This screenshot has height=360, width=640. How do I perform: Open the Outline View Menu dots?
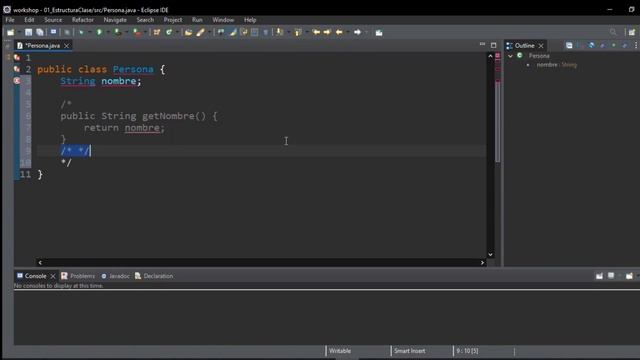pyautogui.click(x=636, y=45)
